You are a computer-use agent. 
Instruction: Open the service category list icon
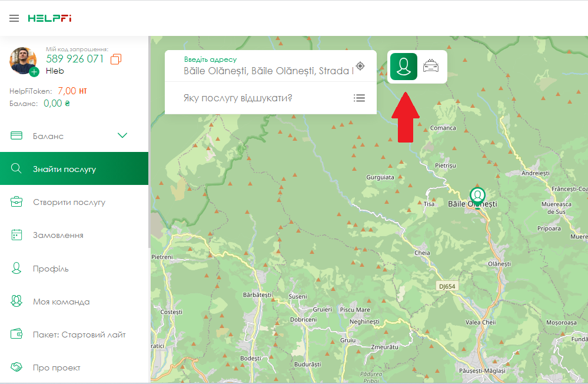click(x=359, y=98)
